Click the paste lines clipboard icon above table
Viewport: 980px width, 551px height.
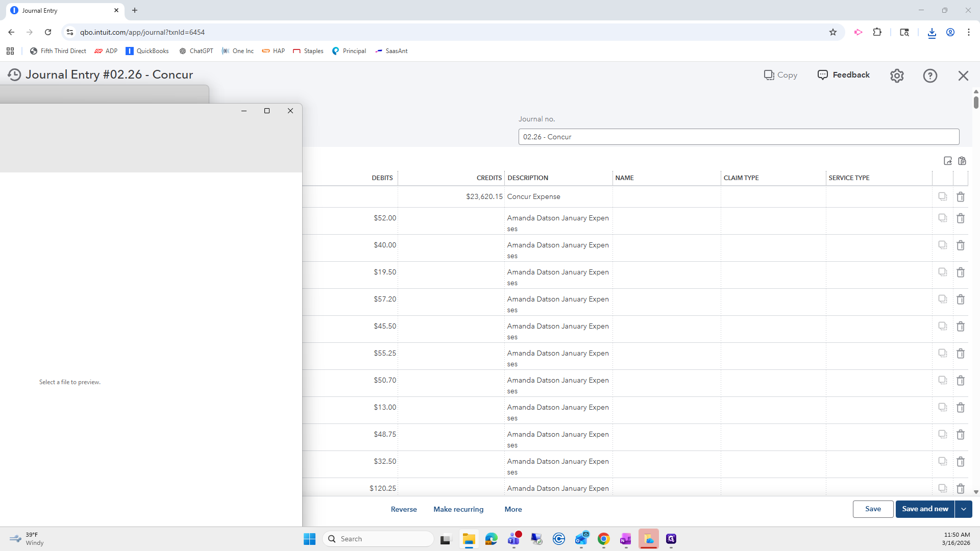tap(962, 161)
